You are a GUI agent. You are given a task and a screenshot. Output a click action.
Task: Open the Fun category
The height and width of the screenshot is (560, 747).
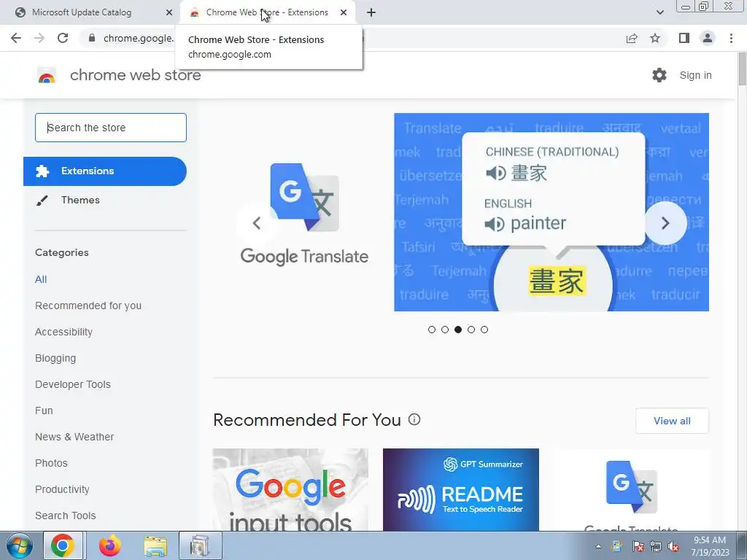[x=44, y=411]
